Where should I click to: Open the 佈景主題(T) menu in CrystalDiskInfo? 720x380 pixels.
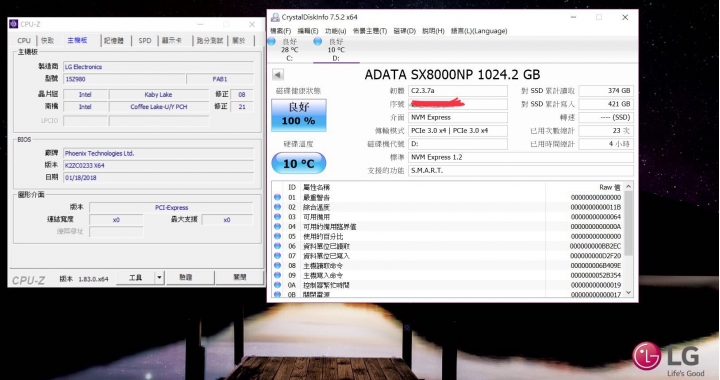click(x=370, y=31)
